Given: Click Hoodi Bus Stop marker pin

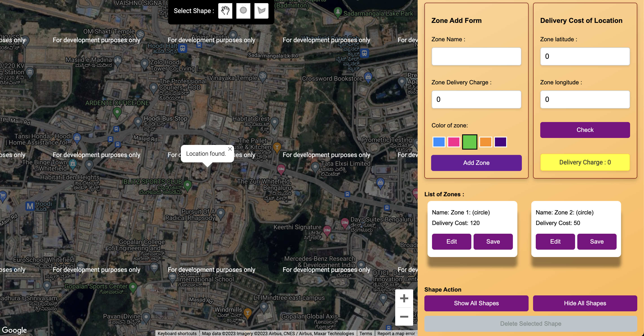Looking at the screenshot, I should [x=138, y=123].
